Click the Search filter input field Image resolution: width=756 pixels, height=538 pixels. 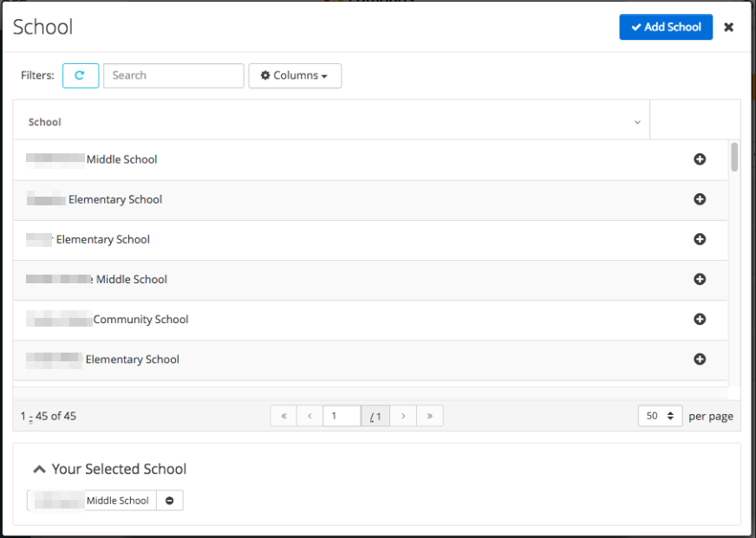(173, 75)
